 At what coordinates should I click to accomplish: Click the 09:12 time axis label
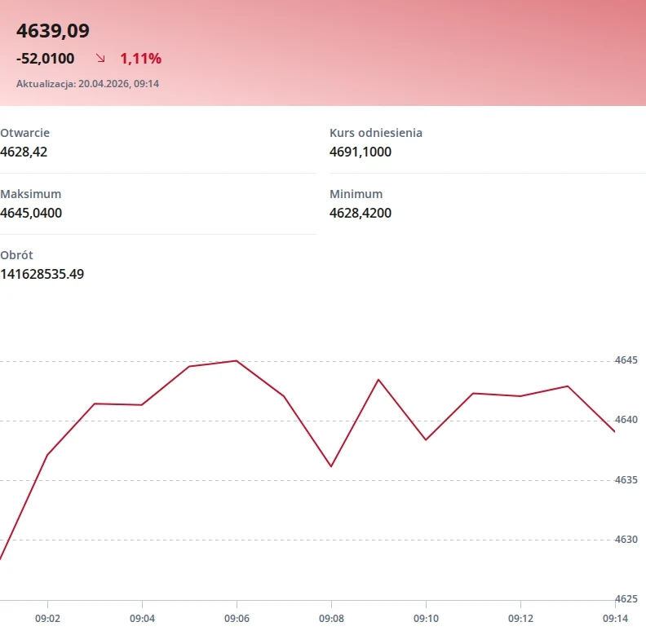tap(520, 619)
